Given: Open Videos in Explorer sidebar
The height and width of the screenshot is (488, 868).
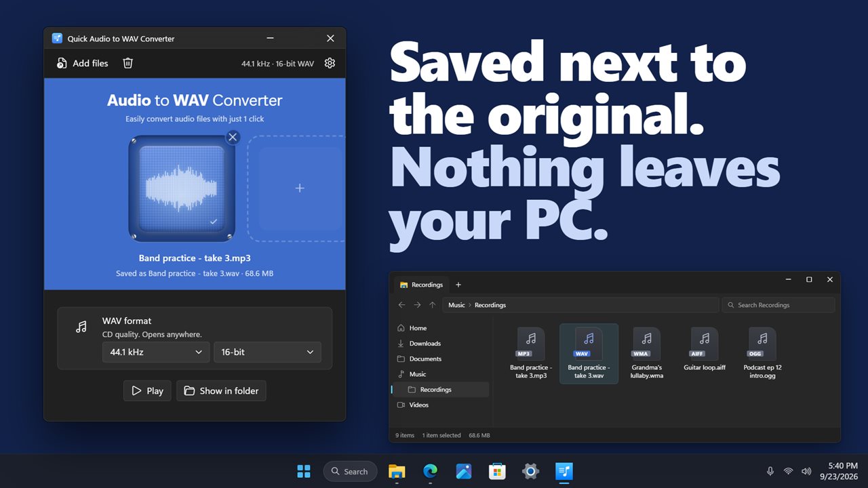Looking at the screenshot, I should coord(440,405).
